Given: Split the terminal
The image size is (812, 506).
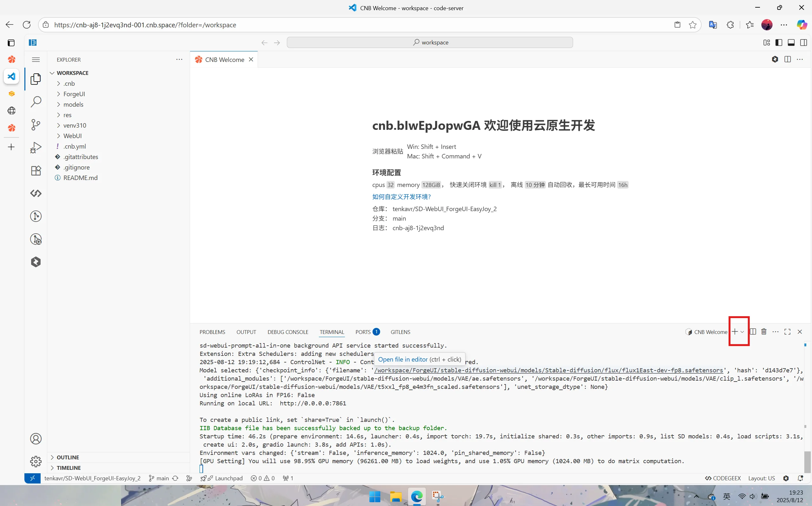Looking at the screenshot, I should (x=753, y=332).
